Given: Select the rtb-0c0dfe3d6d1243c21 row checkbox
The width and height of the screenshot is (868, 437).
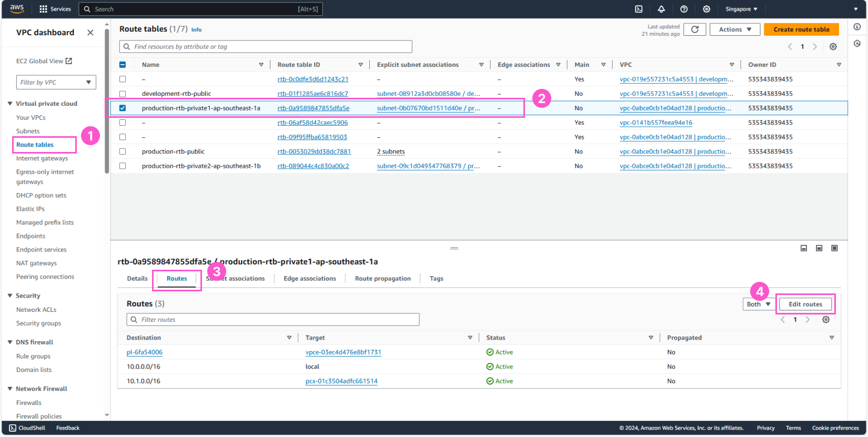Looking at the screenshot, I should [123, 79].
